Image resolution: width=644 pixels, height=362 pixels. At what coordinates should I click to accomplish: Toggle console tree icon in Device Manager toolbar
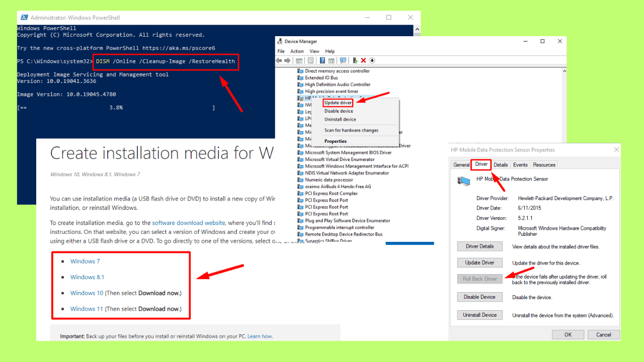(x=299, y=60)
